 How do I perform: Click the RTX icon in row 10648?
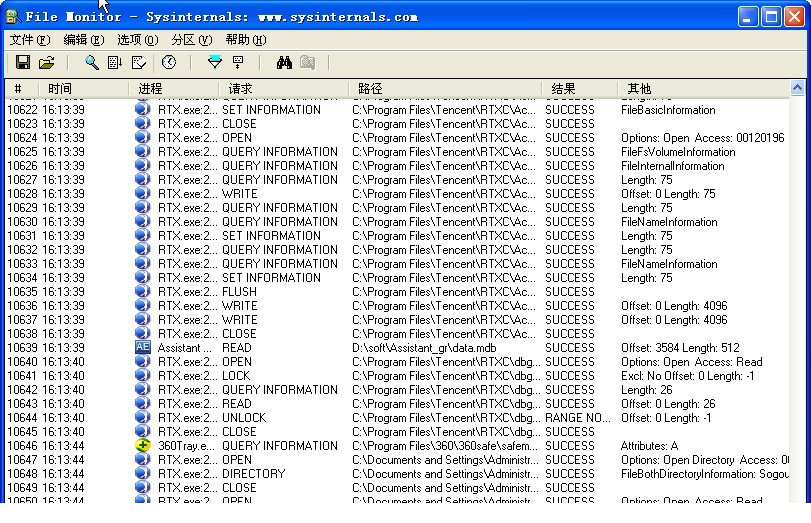[x=142, y=473]
